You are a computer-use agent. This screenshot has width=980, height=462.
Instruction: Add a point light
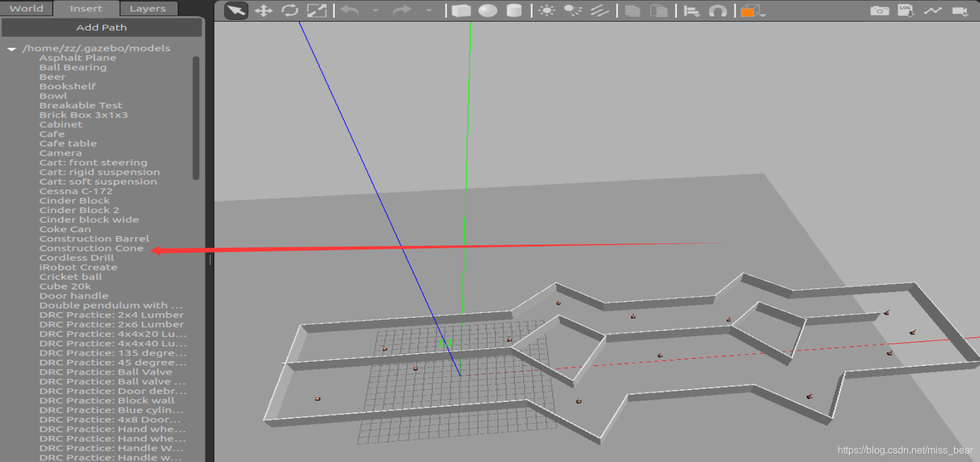coord(546,11)
